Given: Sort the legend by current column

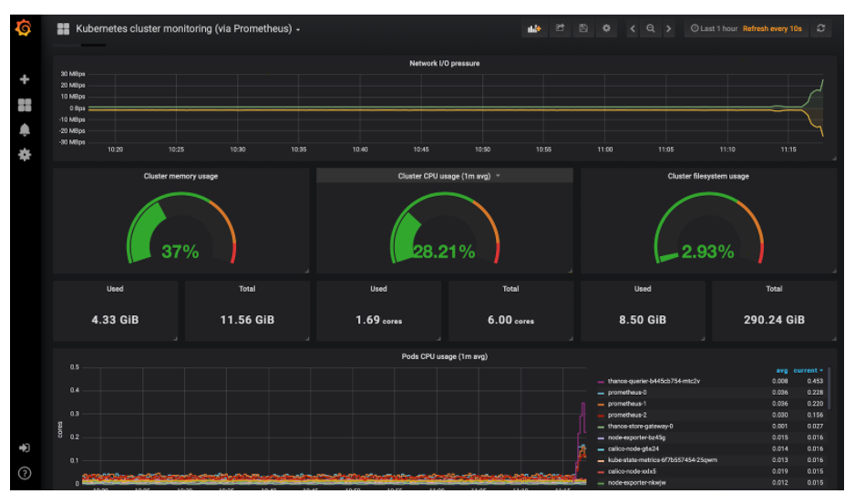Looking at the screenshot, I should point(808,370).
